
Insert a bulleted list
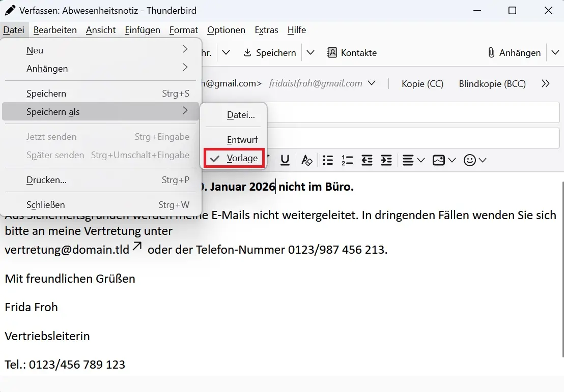(328, 160)
